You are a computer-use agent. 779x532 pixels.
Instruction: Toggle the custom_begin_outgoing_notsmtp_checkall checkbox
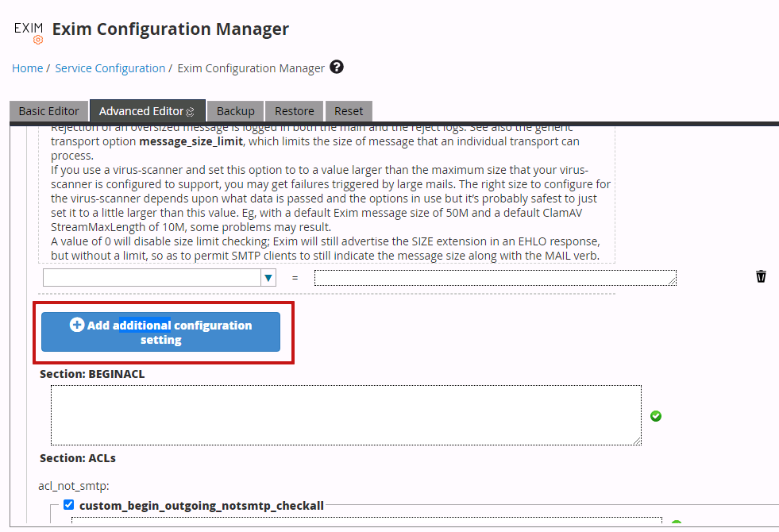(x=69, y=505)
